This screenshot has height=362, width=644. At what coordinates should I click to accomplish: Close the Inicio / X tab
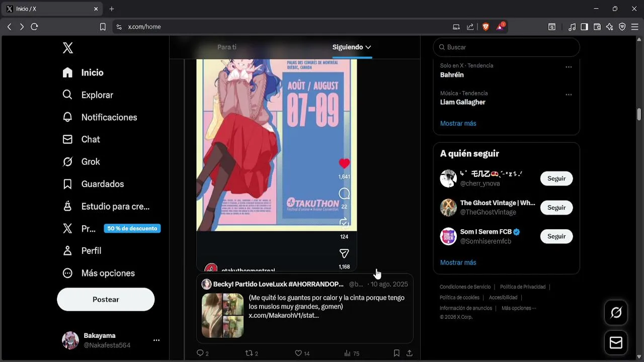pos(96,9)
